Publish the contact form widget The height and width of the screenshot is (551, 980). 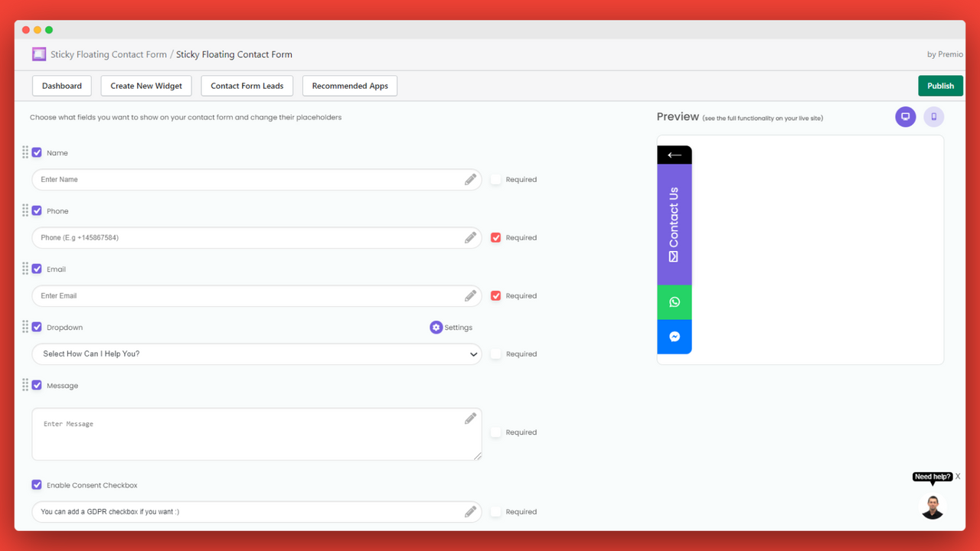pyautogui.click(x=940, y=86)
